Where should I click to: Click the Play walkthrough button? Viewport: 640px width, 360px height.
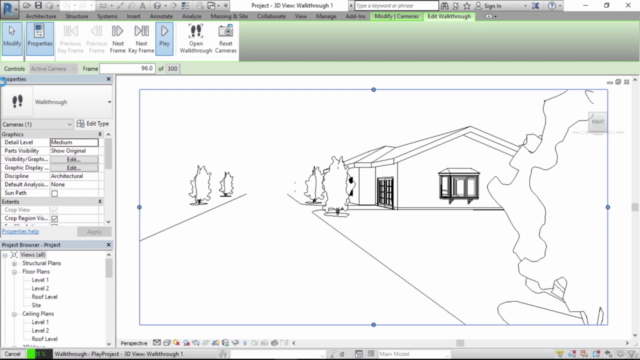164,39
